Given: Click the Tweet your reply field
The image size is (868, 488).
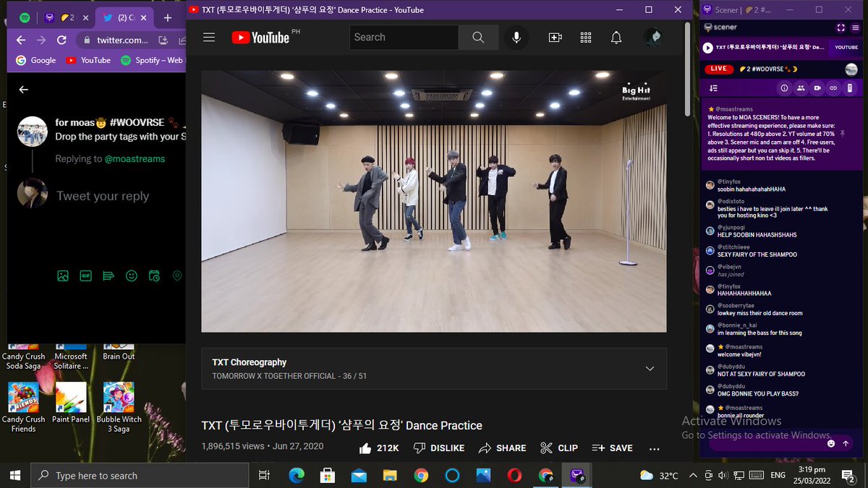Looking at the screenshot, I should point(103,196).
